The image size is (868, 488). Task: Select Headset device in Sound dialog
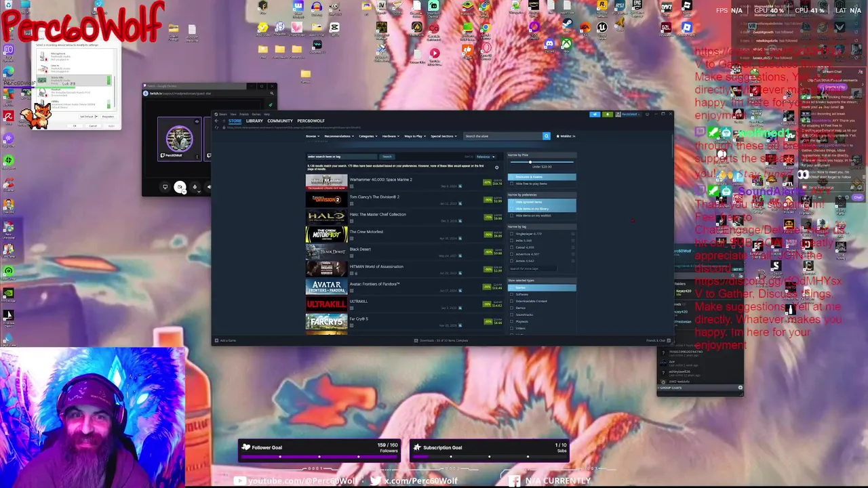[75, 93]
